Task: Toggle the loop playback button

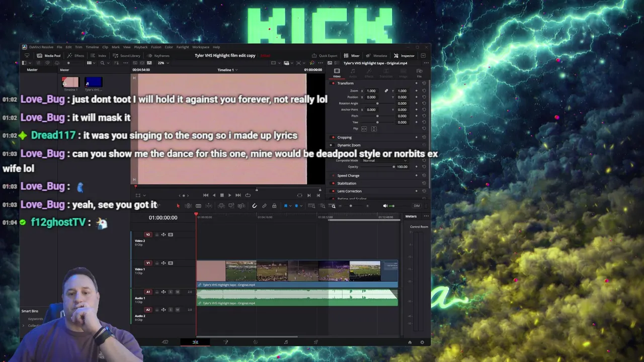Action: click(x=248, y=195)
